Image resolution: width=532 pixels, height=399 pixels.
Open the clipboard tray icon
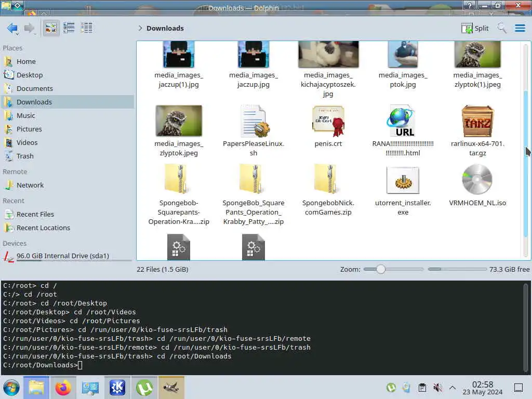[x=422, y=388]
